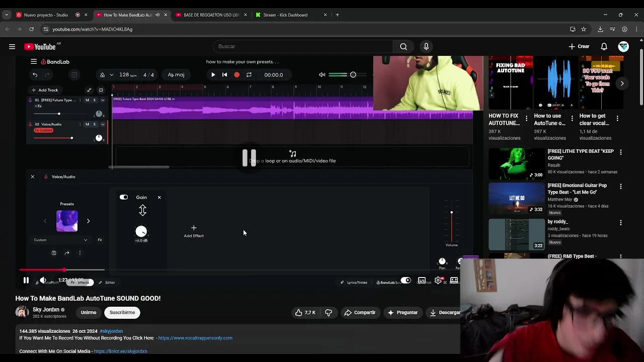This screenshot has height=362, width=644.
Task: Click the Fx button beside Custom dropdown
Action: pyautogui.click(x=100, y=240)
